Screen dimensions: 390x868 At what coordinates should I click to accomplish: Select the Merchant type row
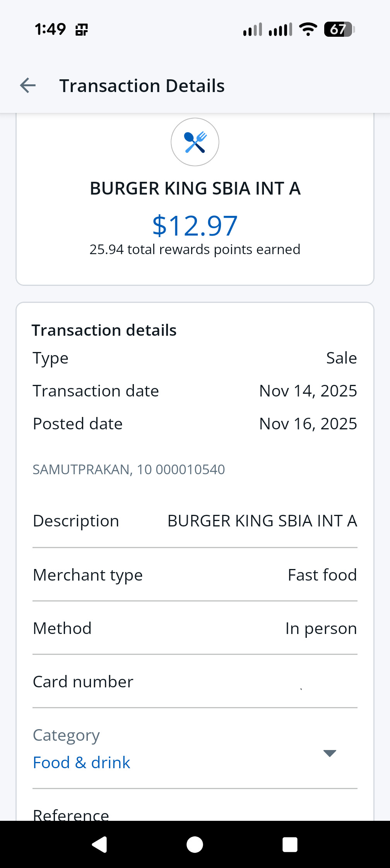pyautogui.click(x=195, y=575)
